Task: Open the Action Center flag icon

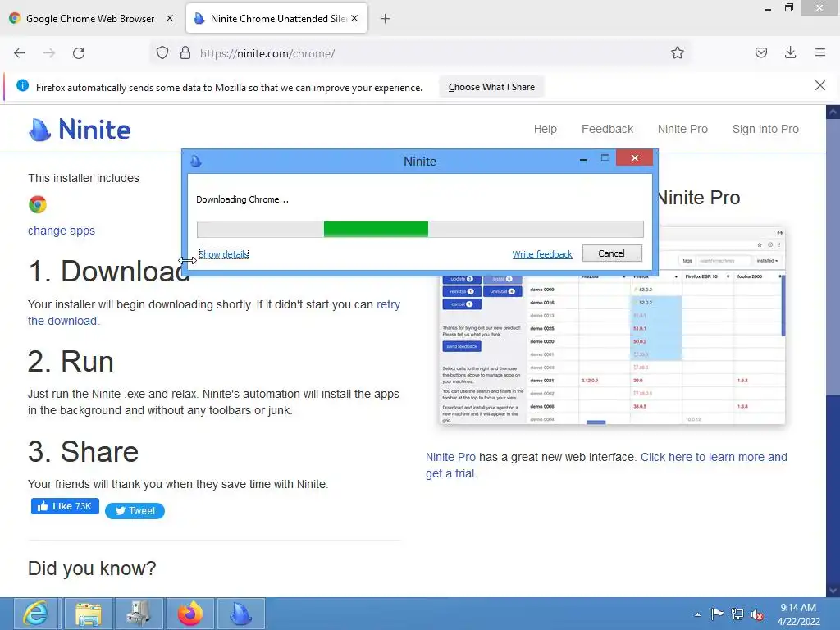Action: (x=717, y=614)
